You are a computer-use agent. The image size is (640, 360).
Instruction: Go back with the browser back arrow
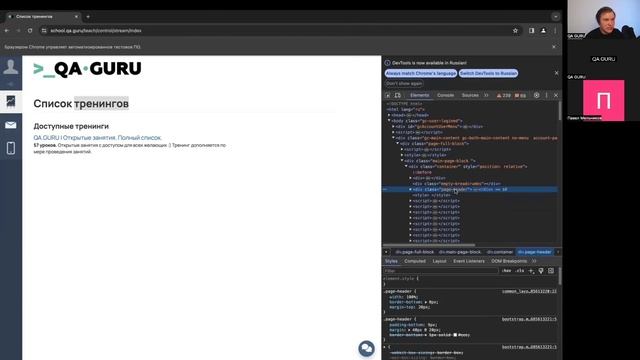click(x=7, y=31)
